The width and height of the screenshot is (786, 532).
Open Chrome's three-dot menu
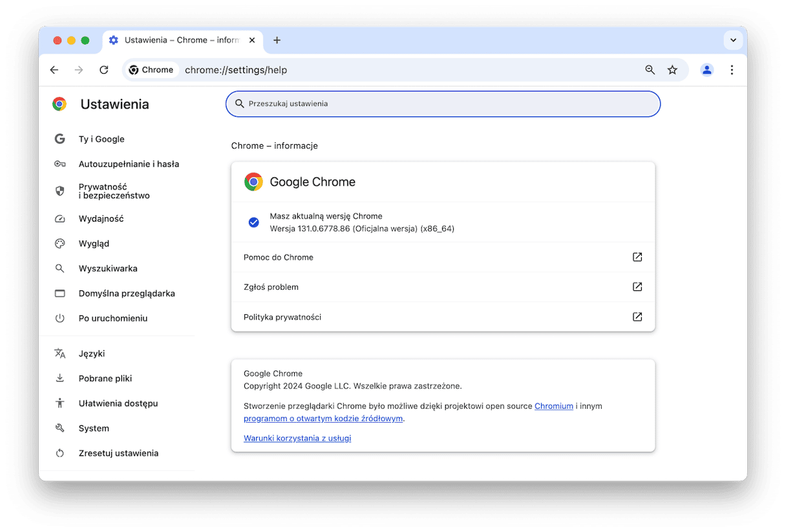(x=732, y=70)
